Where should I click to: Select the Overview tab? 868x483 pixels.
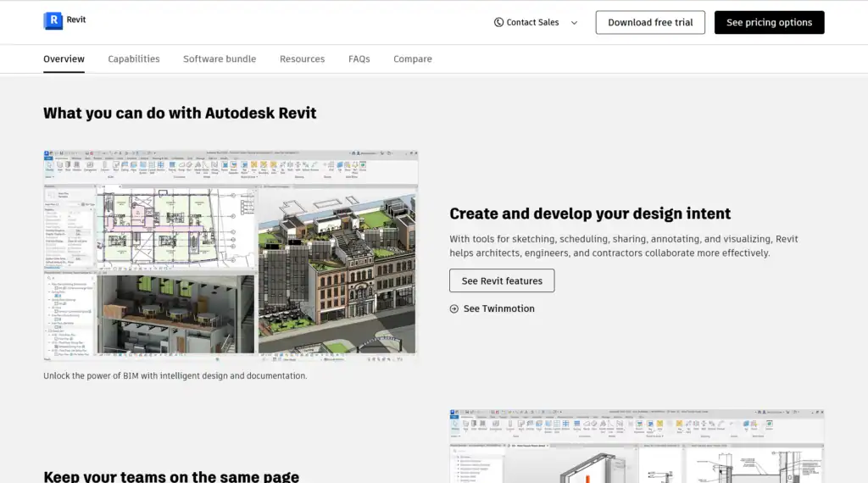[x=64, y=58]
